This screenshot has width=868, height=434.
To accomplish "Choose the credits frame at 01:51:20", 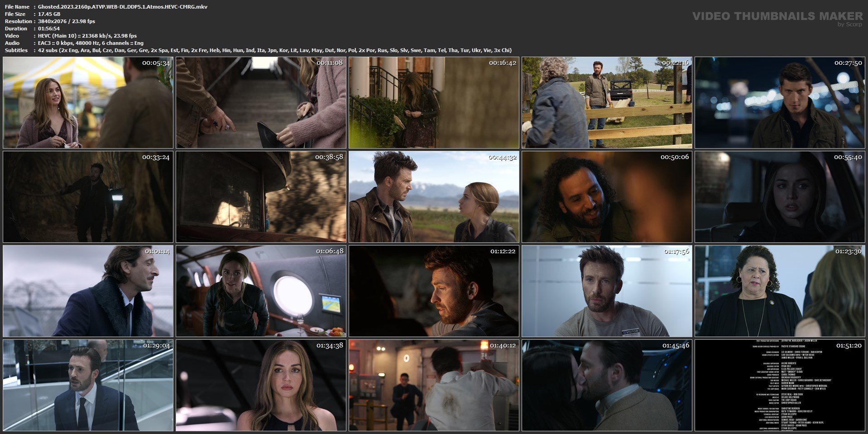I will pos(780,386).
